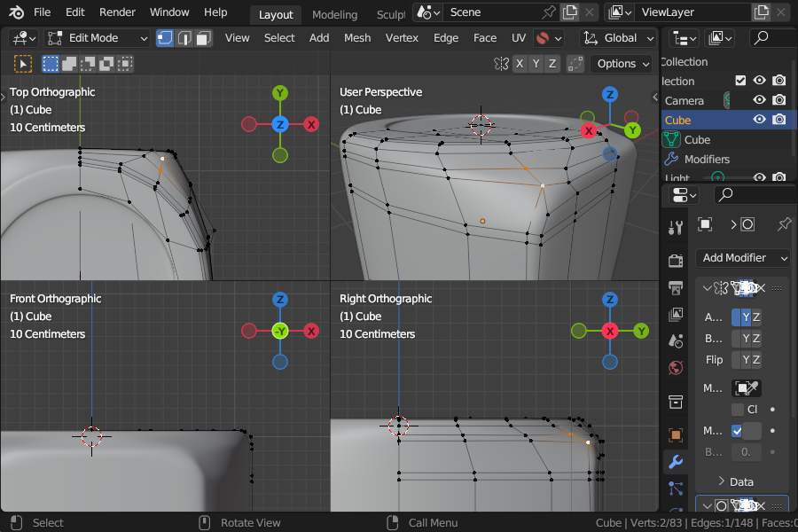
Task: Toggle X mirror in tool settings
Action: coord(520,64)
